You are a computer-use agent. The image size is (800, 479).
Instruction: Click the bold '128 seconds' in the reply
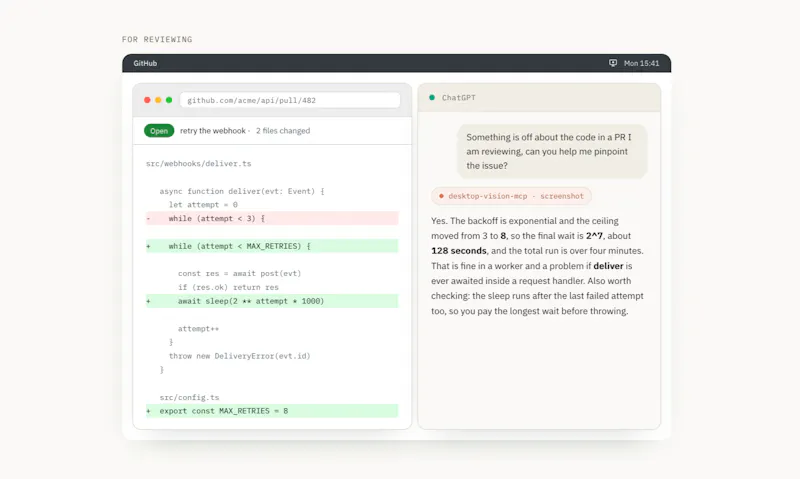459,251
